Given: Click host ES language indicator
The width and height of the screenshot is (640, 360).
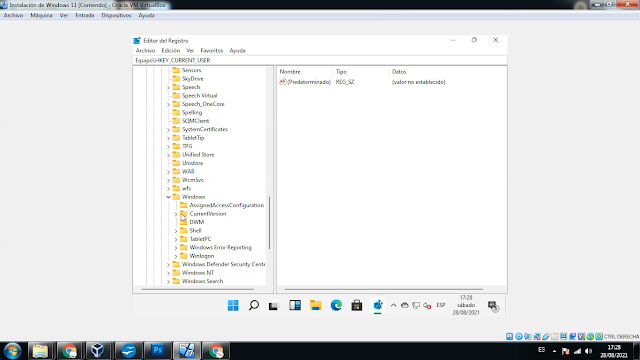Looking at the screenshot, I should click(x=541, y=350).
